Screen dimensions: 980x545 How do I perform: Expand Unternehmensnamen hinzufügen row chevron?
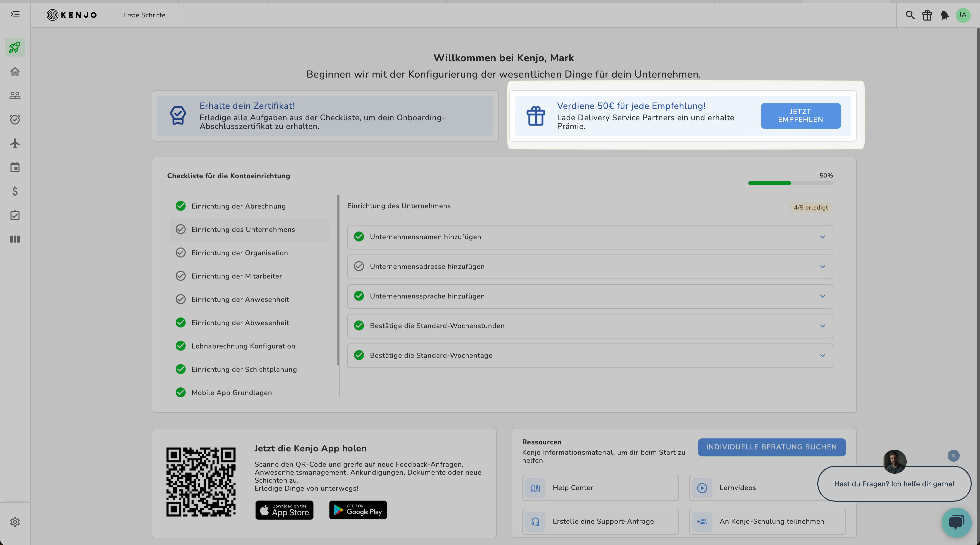822,237
